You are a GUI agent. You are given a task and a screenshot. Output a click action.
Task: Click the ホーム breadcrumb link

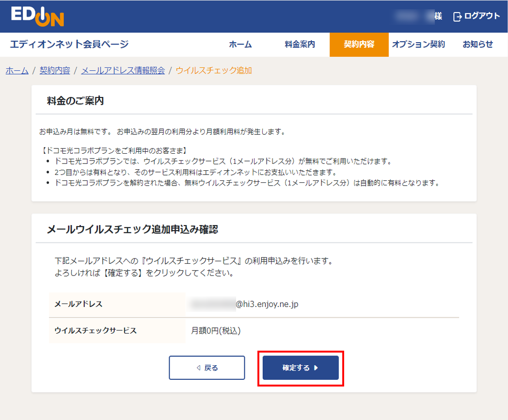coord(16,70)
